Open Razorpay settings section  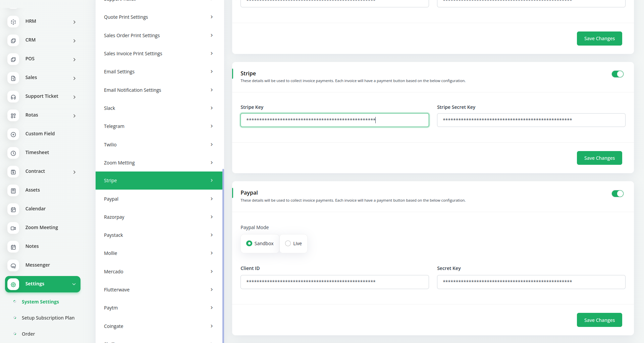coord(158,217)
